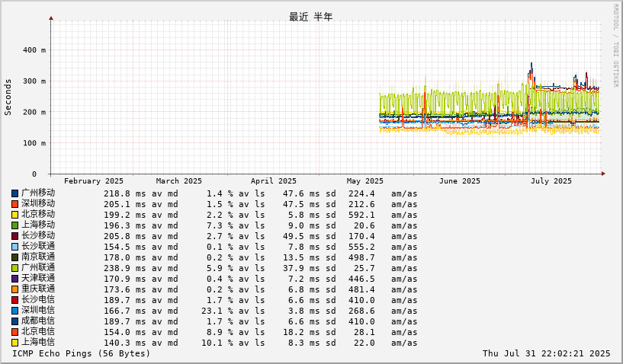Select the 南京联通 dark olive legend swatch

(15, 257)
